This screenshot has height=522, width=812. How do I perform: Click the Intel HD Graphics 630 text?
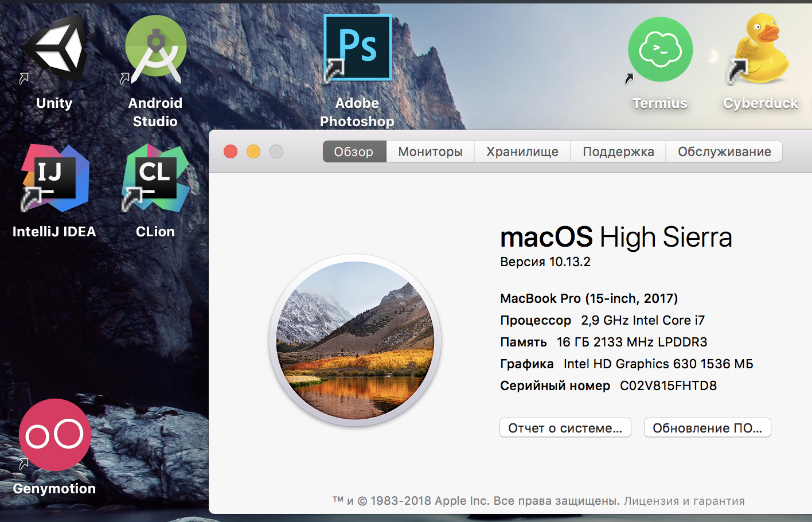point(630,364)
